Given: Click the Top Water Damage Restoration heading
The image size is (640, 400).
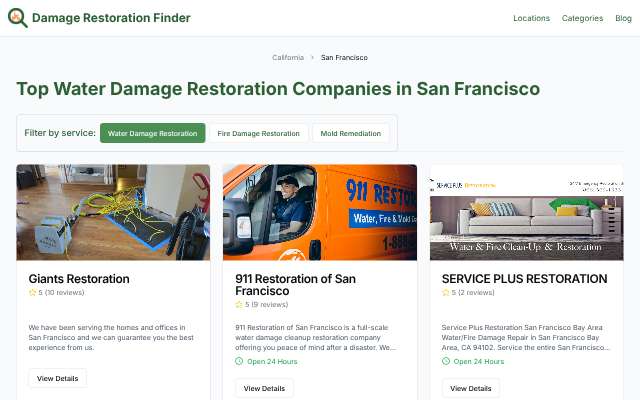Looking at the screenshot, I should coord(278,89).
